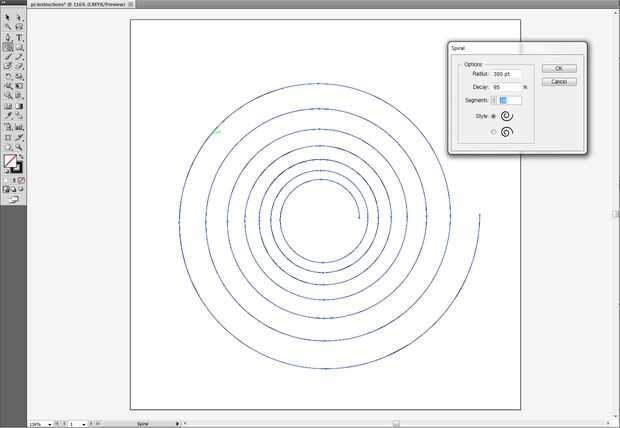Select the Column Graph tool
The image size is (620, 428).
coord(19,127)
